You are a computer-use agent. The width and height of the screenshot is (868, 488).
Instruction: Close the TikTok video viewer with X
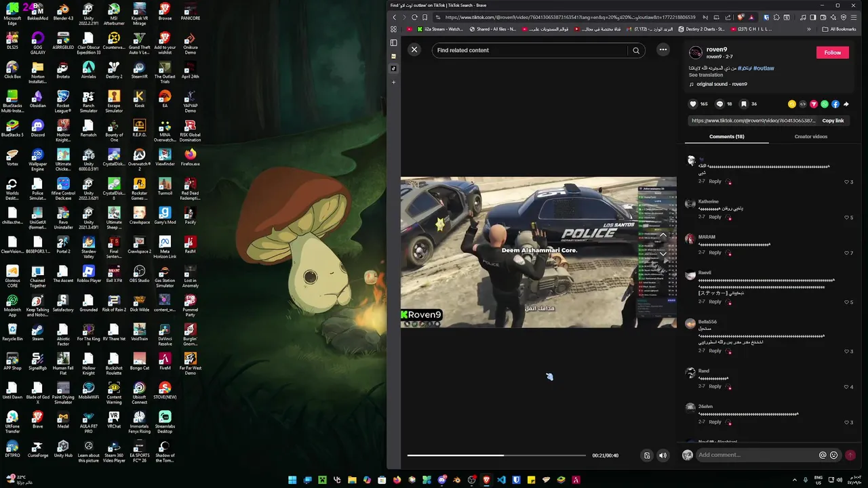point(414,49)
